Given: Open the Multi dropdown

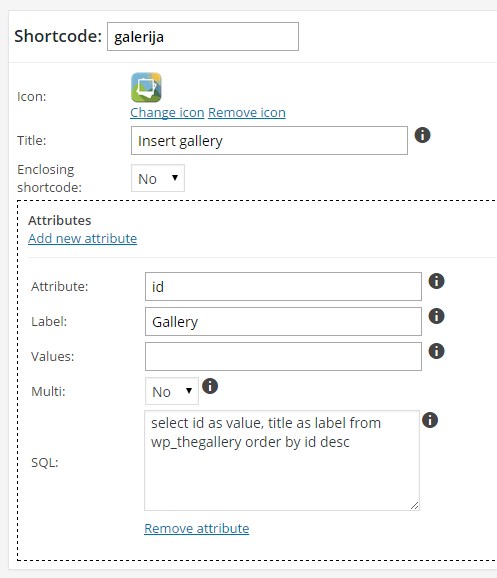Looking at the screenshot, I should pyautogui.click(x=172, y=391).
